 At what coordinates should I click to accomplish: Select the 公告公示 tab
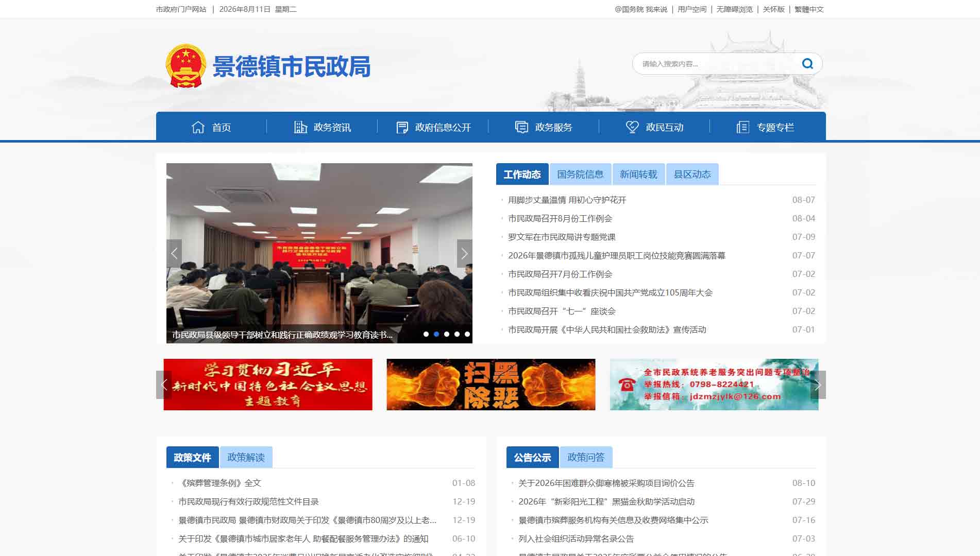[532, 457]
